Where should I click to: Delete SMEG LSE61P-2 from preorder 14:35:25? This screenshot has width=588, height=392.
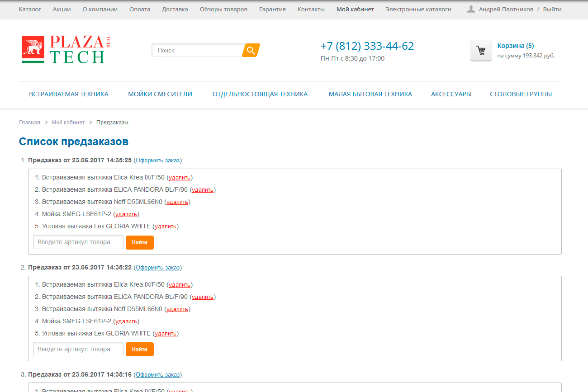click(126, 214)
